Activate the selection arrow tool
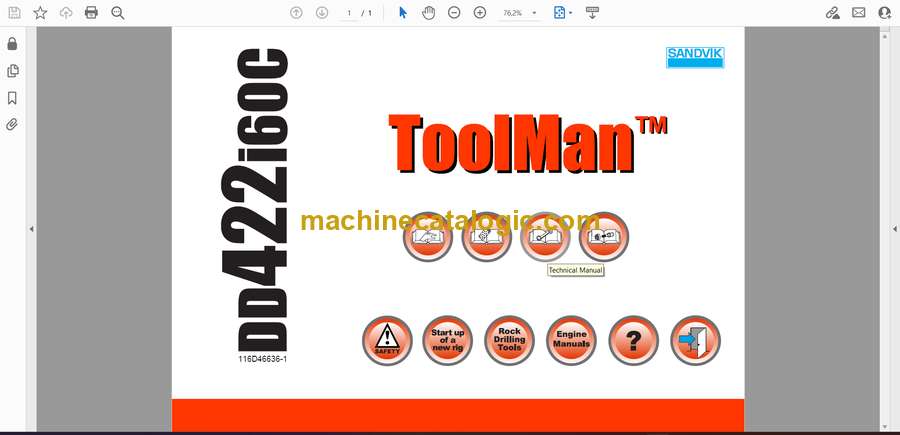900x435 pixels. coord(403,13)
